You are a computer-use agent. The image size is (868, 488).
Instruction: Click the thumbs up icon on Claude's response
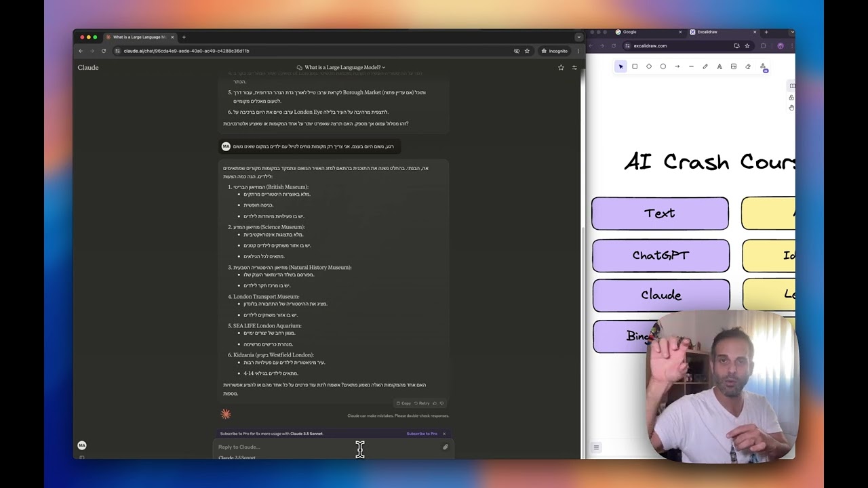pos(435,403)
